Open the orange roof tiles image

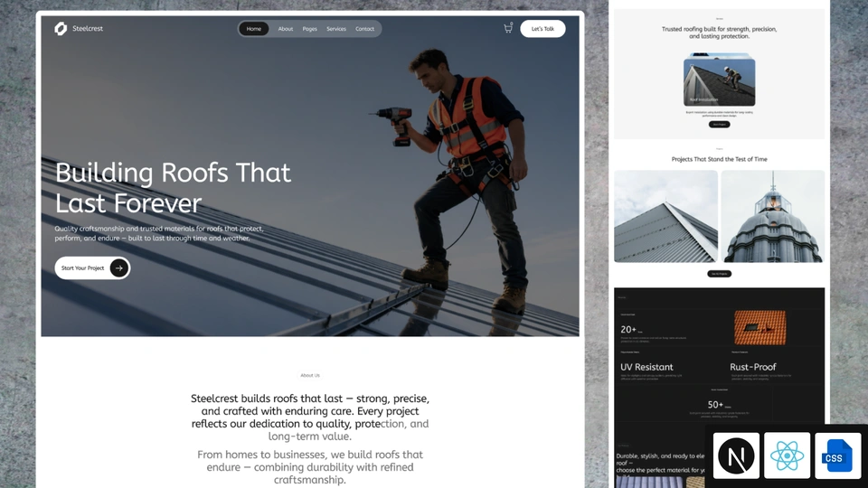coord(760,327)
